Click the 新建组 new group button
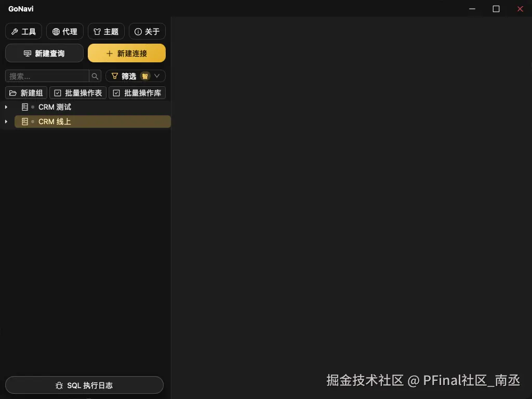 (26, 93)
